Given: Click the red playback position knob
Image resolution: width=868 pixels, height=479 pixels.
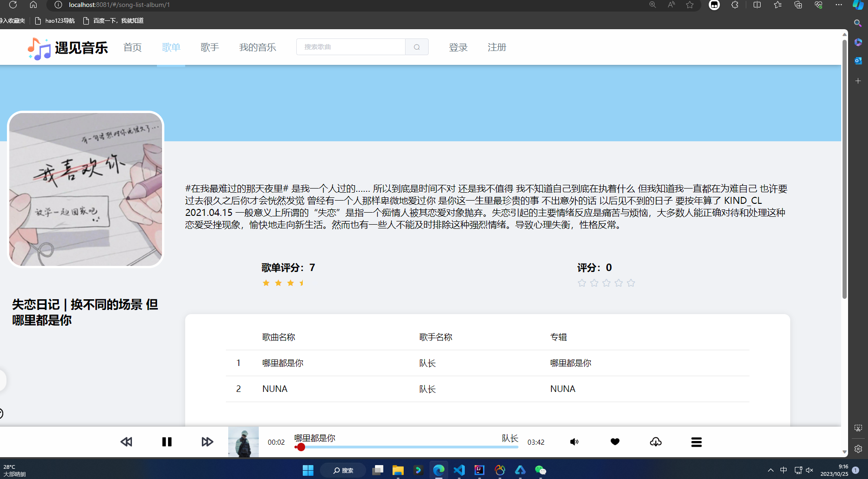Looking at the screenshot, I should (301, 447).
